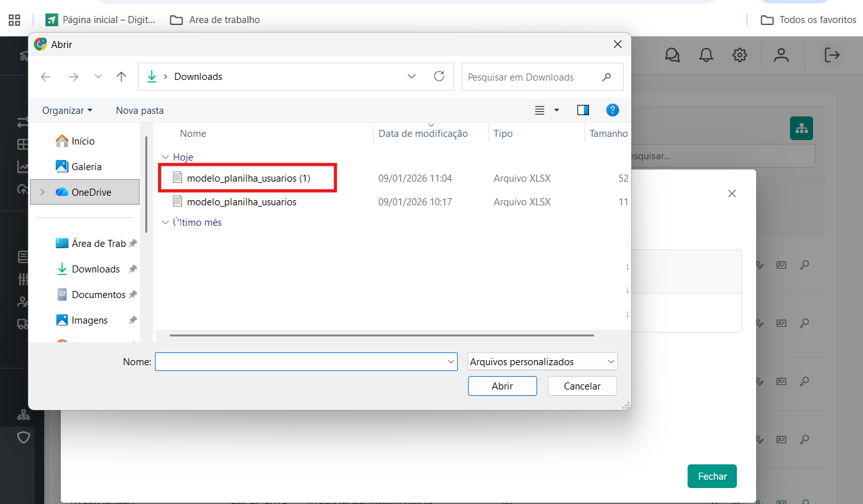The image size is (863, 504).
Task: Click the logout icon in header
Action: click(832, 55)
